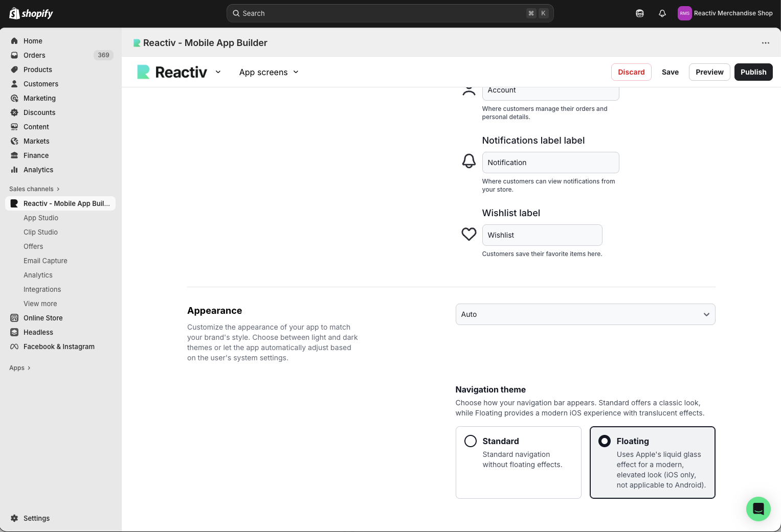Click the three-dot more actions menu
The image size is (781, 532).
[x=765, y=43]
